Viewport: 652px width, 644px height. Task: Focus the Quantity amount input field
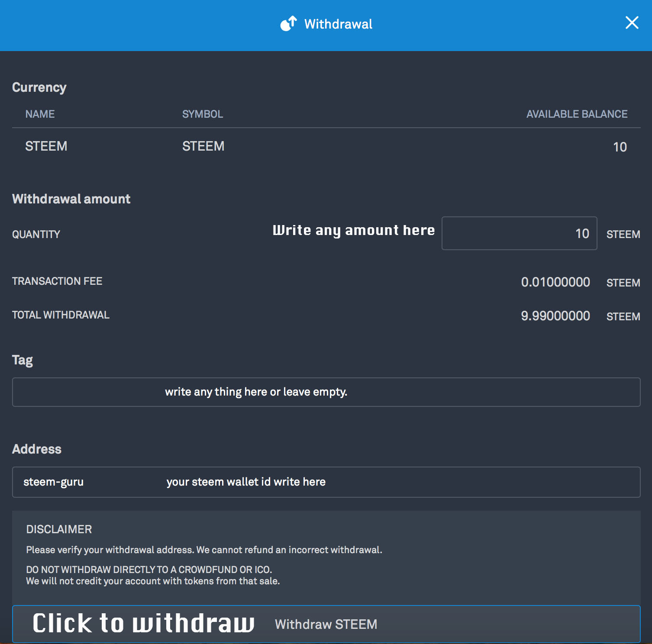coord(519,233)
